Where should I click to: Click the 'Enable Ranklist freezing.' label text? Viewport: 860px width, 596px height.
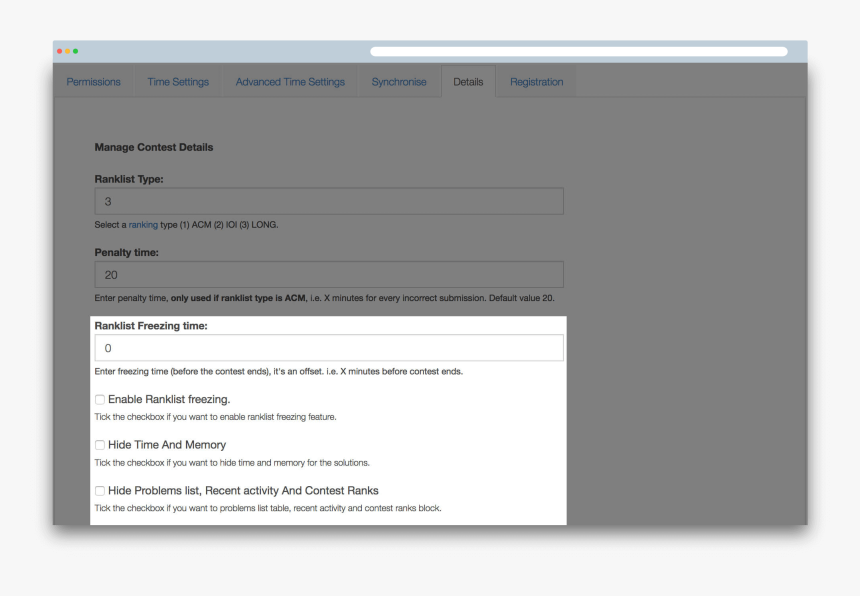pyautogui.click(x=169, y=400)
